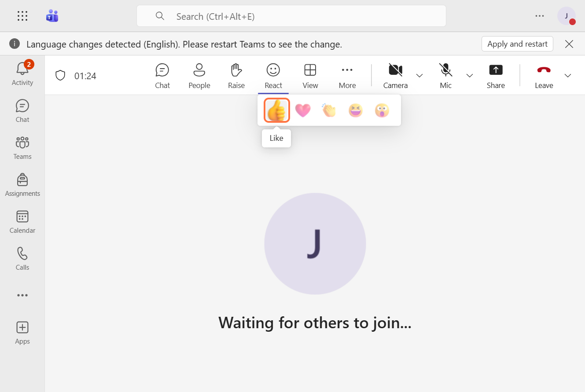585x392 pixels.
Task: Dismiss the language change notification banner
Action: coord(569,44)
